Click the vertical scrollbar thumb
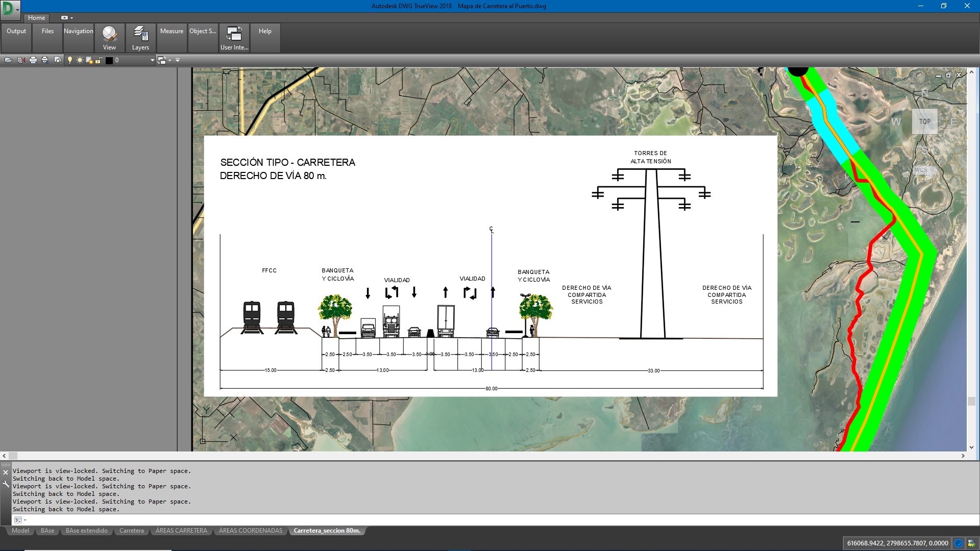Screen dimensions: 980x551 click(971, 402)
